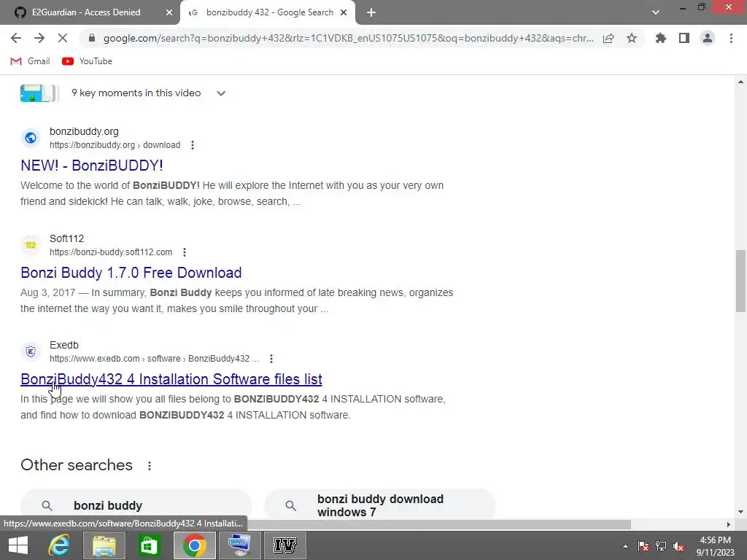Click the network tray icon
Viewport: 747px width, 560px height.
661,546
